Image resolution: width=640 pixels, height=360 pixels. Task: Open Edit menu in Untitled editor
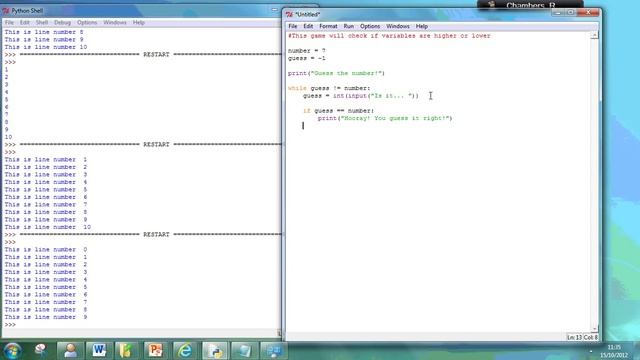pos(308,26)
